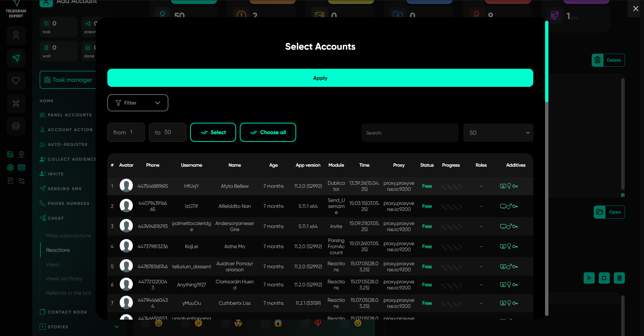Viewport: 644px width, 336px height.
Task: Go to Panel Accounts menu item
Action: (69, 115)
